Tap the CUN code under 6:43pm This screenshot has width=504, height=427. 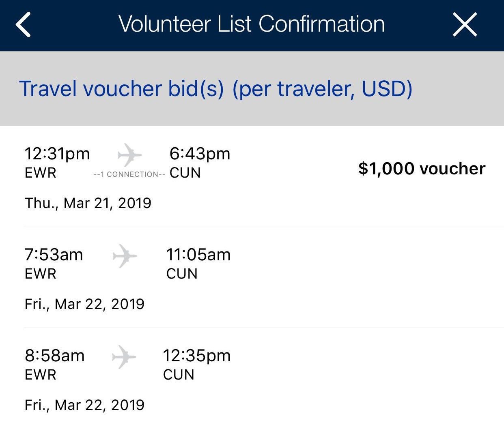point(185,173)
